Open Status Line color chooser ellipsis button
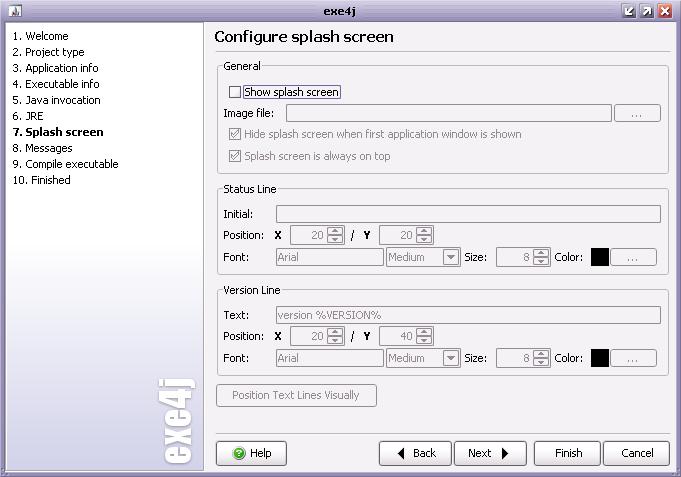This screenshot has height=477, width=681. [x=634, y=257]
